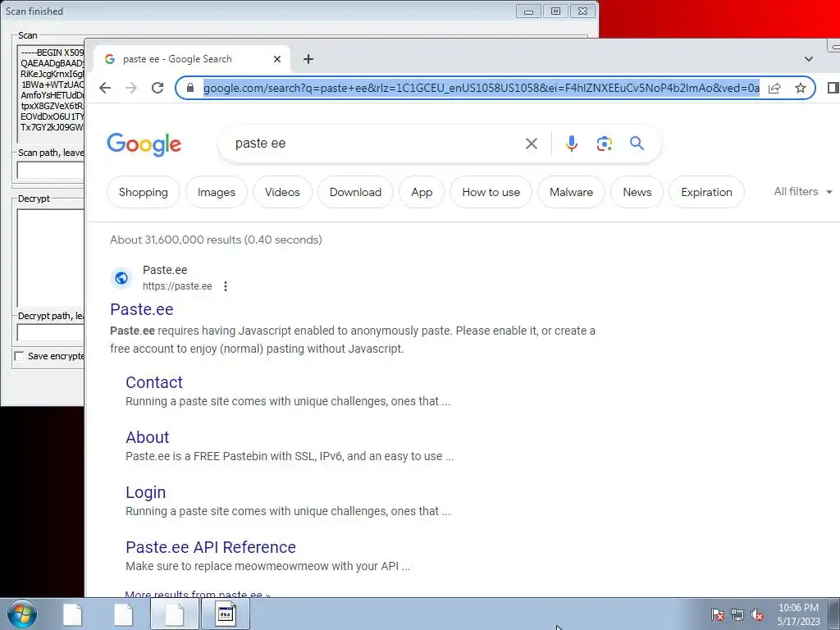This screenshot has width=840, height=630.
Task: Go back in Chrome browser
Action: point(105,88)
